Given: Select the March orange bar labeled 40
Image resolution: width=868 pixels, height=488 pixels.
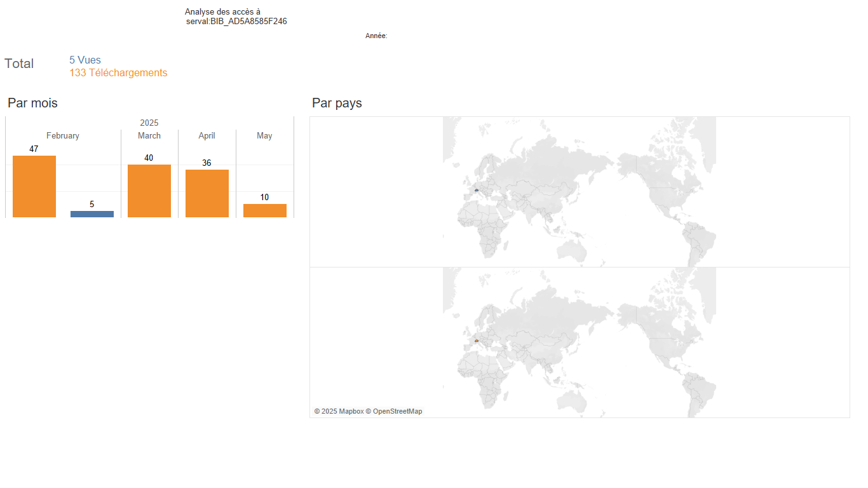Looking at the screenshot, I should coord(149,191).
